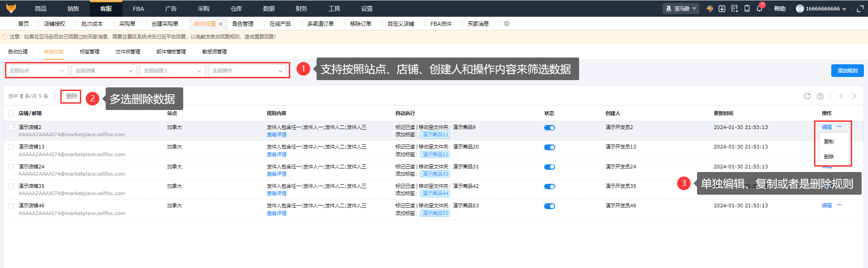Disable the status switch for 演示店铺35
868x268 pixels.
pos(550,187)
